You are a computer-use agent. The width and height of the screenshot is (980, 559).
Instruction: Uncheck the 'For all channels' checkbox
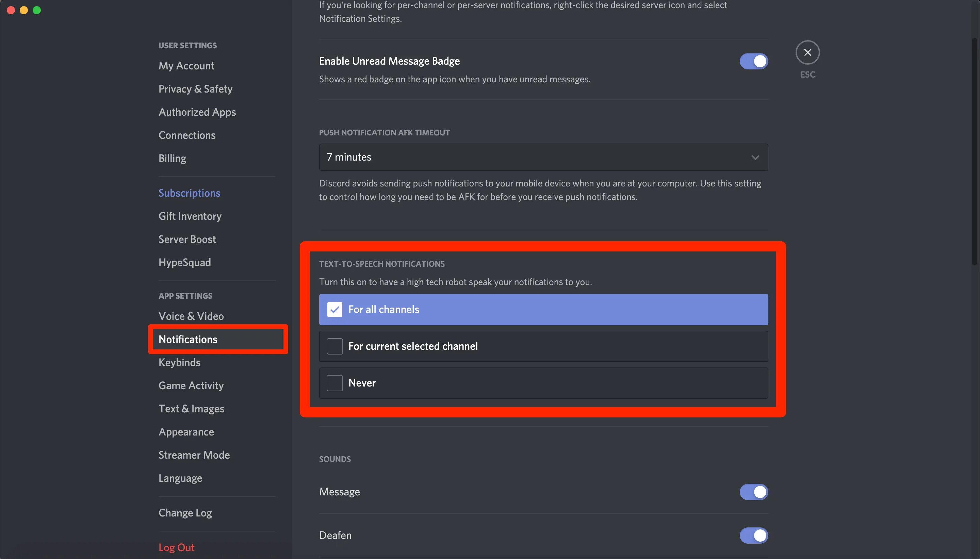[334, 310]
